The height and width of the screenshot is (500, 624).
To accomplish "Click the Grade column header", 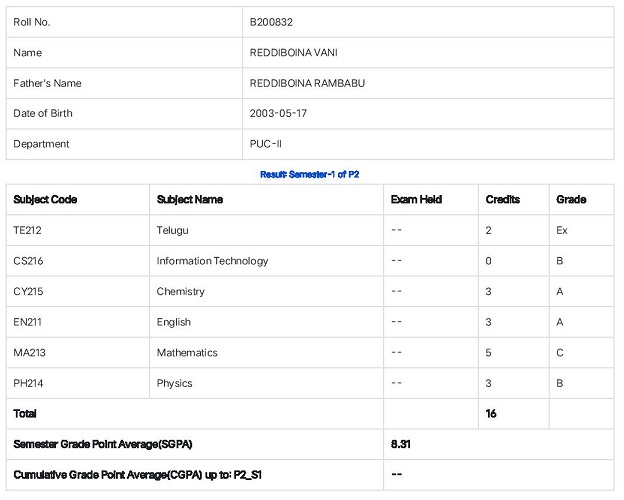I will pos(571,199).
